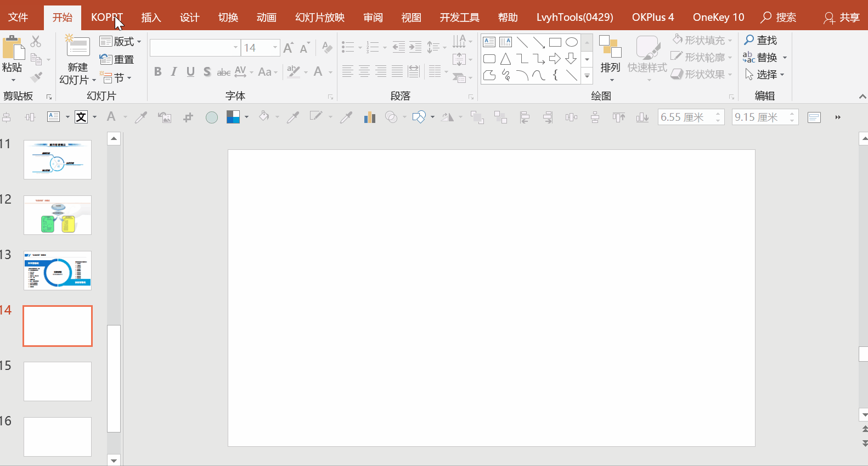The width and height of the screenshot is (868, 466).
Task: Select slide 13 thumbnail in the slide panel
Action: tap(58, 271)
